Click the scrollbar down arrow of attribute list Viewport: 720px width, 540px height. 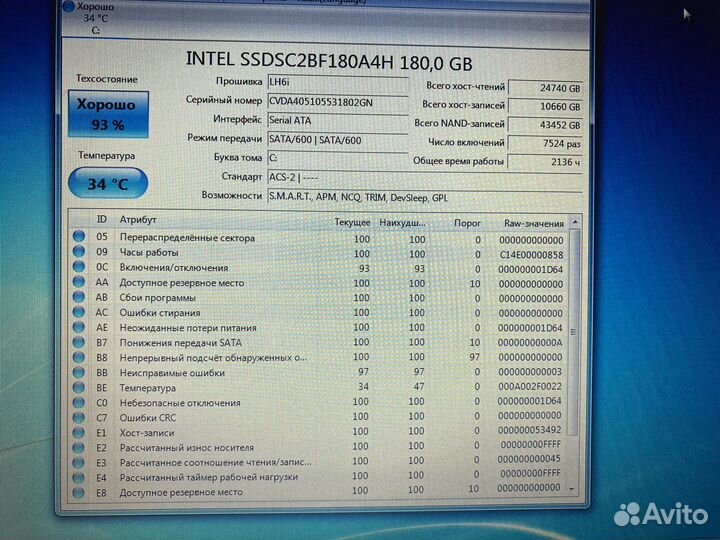point(572,489)
